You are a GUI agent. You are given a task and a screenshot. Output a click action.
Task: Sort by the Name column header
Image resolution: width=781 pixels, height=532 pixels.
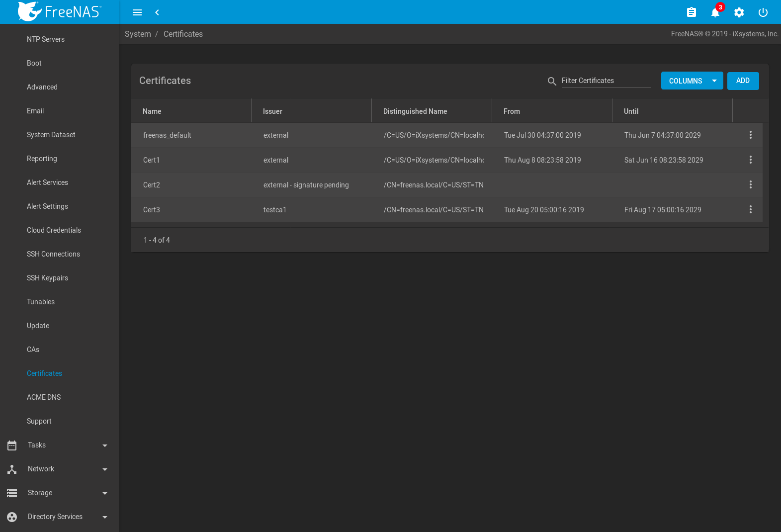click(x=152, y=111)
